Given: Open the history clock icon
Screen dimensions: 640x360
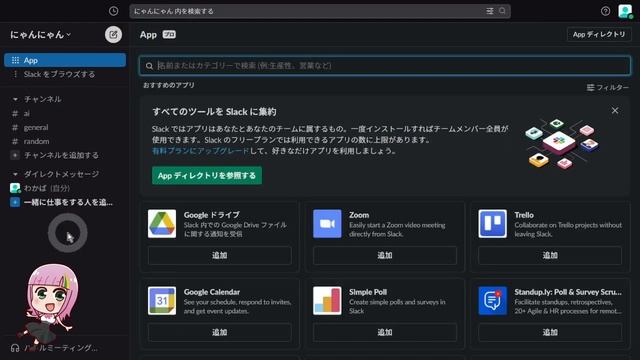Looking at the screenshot, I should coord(113,11).
